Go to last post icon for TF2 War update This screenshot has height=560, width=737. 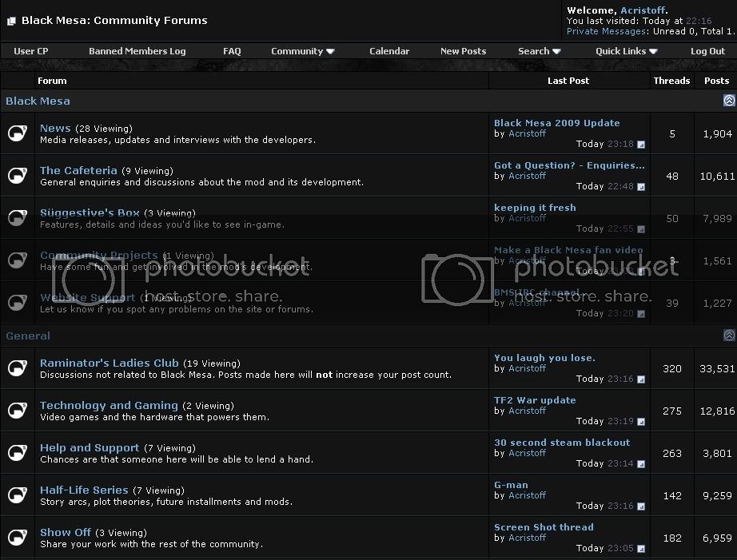[x=641, y=422]
